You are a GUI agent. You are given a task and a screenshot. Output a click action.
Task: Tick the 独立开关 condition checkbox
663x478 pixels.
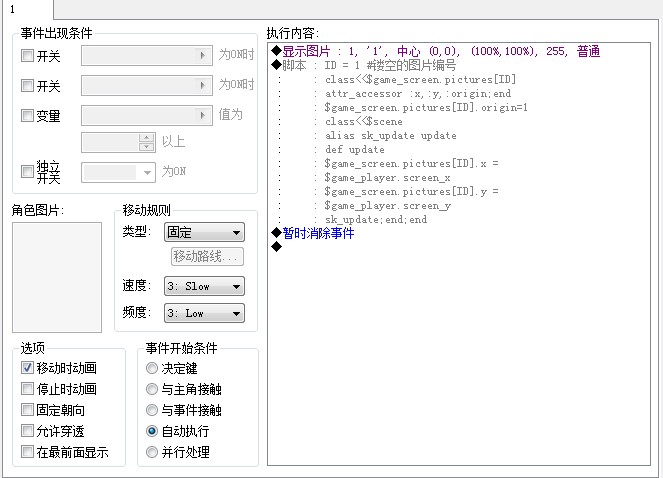pos(27,171)
